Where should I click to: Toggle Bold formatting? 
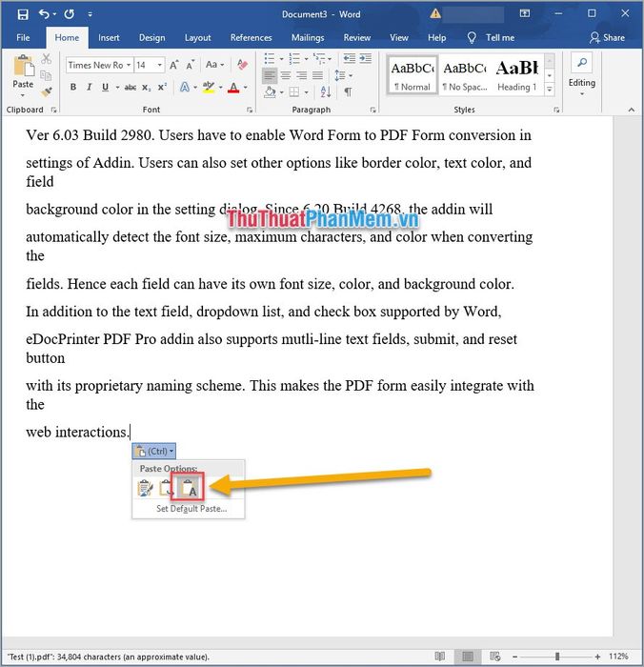pos(73,88)
